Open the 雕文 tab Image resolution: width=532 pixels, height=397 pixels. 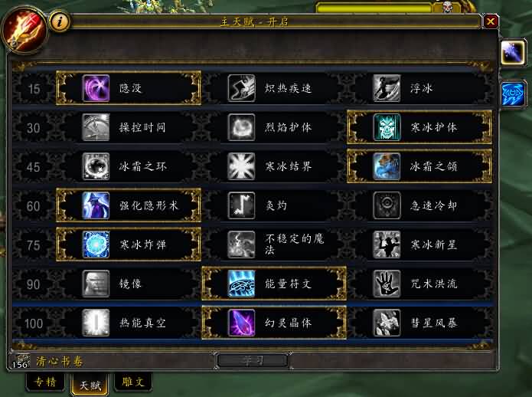click(133, 382)
